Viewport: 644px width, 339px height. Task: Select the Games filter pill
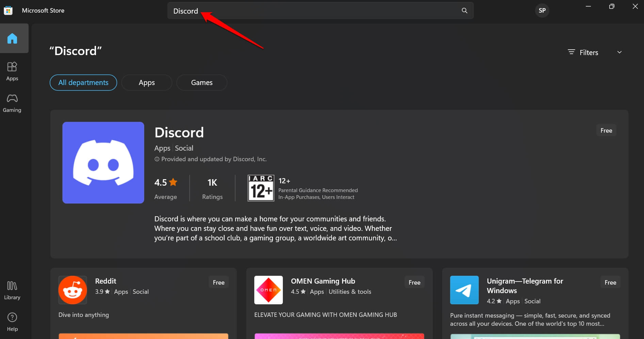tap(202, 82)
